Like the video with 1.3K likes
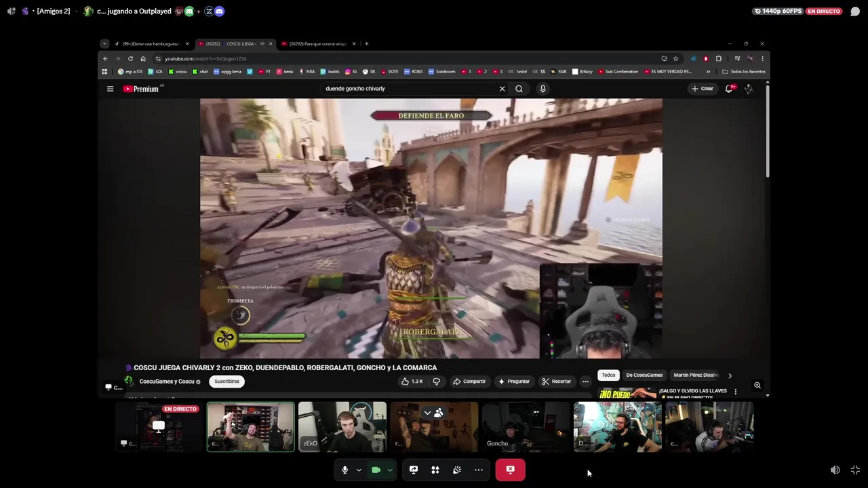868x488 pixels. [x=412, y=382]
